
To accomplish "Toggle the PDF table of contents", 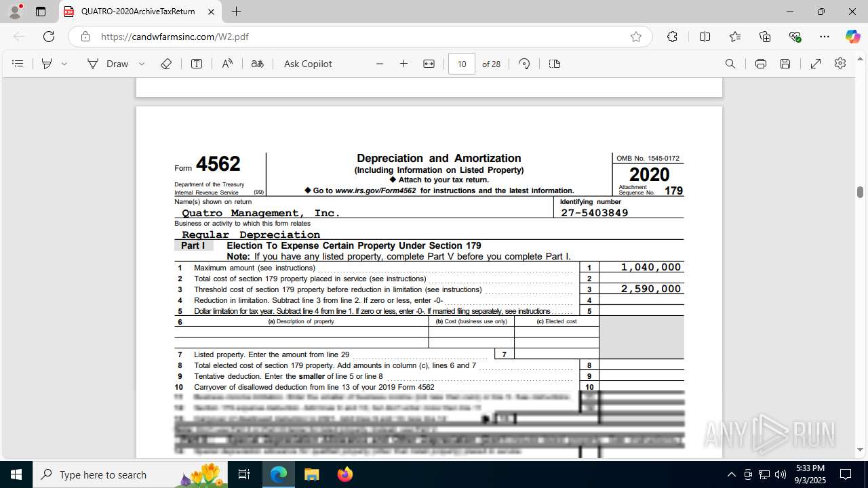I will tap(18, 64).
